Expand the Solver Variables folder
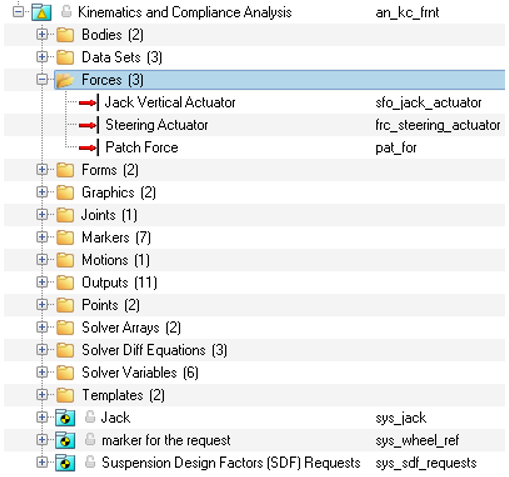This screenshot has height=477, width=509. point(42,372)
